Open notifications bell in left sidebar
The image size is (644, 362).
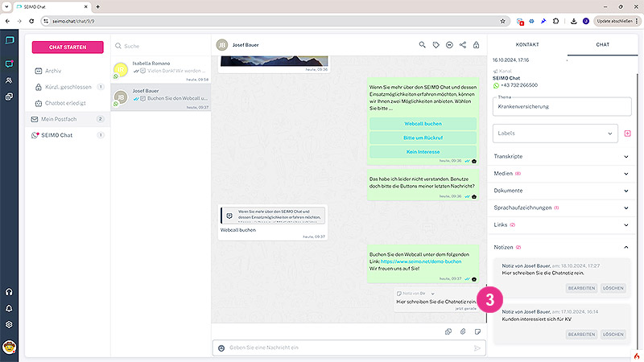(x=9, y=308)
